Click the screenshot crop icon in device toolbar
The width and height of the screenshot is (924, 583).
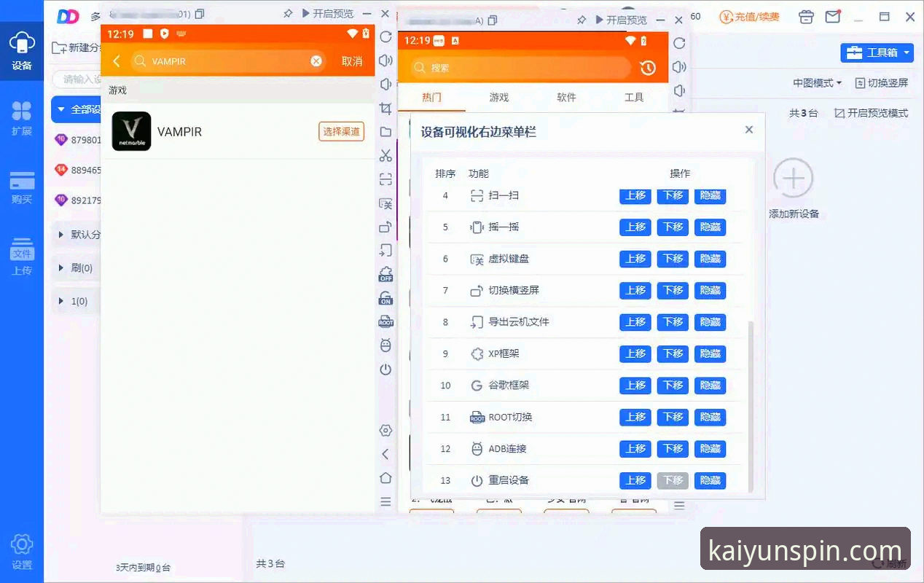385,109
